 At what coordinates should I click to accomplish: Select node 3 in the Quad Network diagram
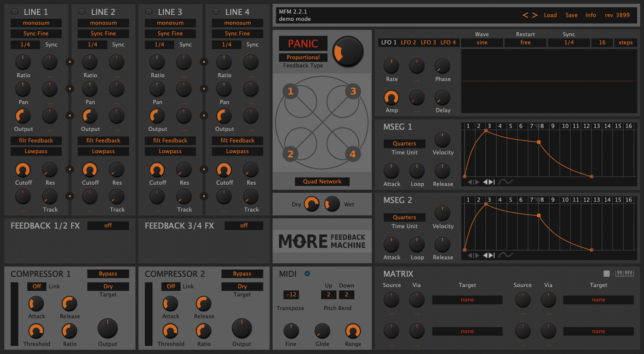click(353, 91)
